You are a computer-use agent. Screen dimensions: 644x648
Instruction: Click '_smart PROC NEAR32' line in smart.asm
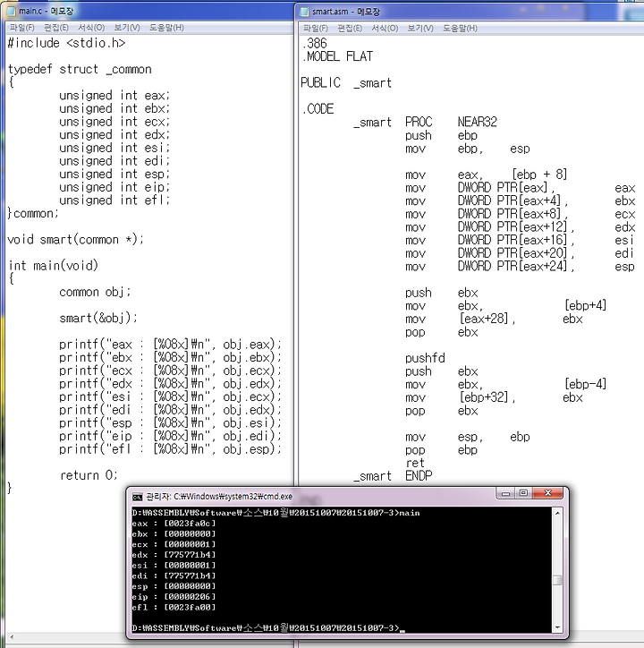pos(426,123)
